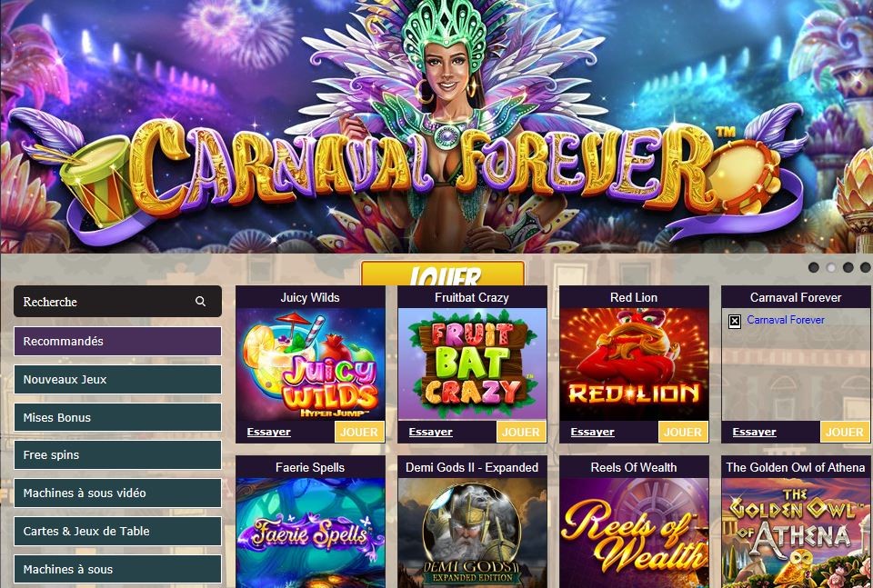Select the third carousel dot indicator
The image size is (873, 588).
tap(848, 267)
